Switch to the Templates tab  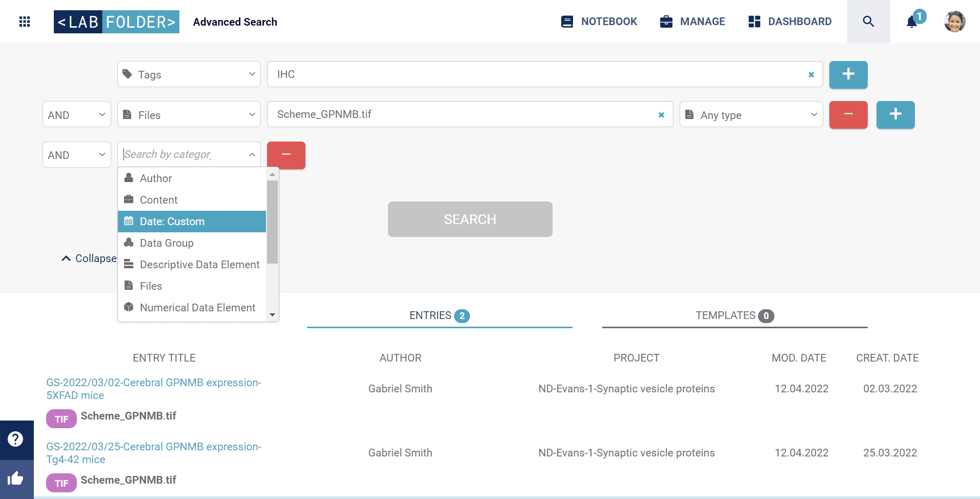coord(734,316)
